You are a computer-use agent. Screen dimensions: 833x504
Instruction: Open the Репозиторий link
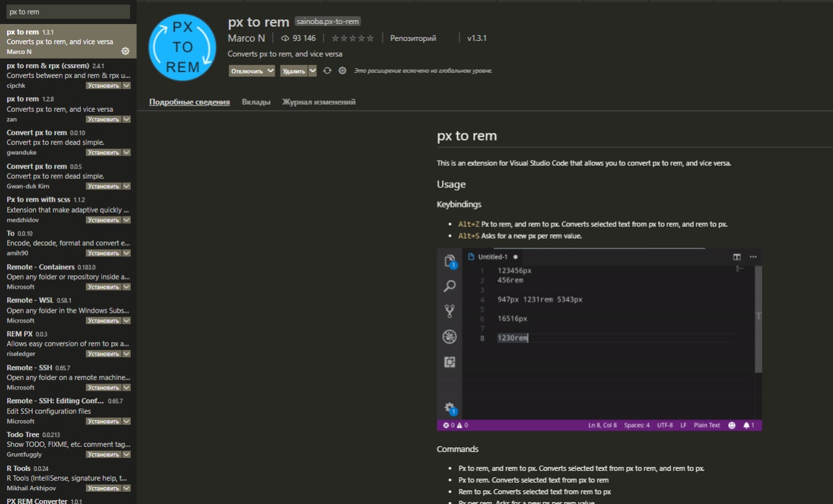pos(413,38)
